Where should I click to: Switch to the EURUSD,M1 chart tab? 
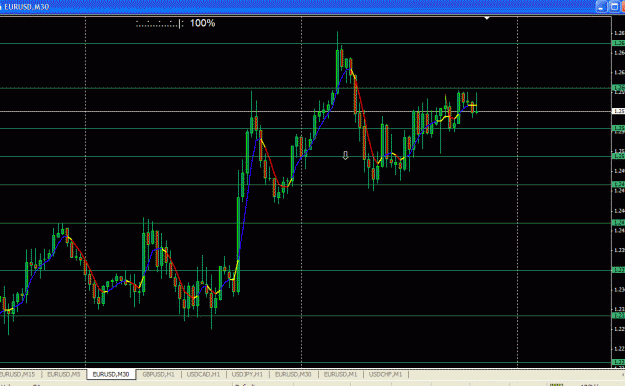340,374
